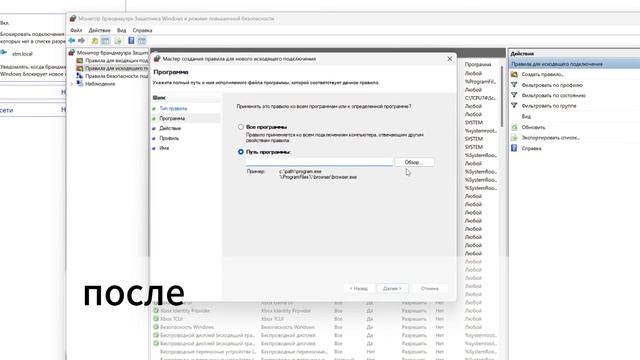Screen dimensions: 640x360
Task: Click Фильтровать по профилю action
Action: click(x=547, y=85)
